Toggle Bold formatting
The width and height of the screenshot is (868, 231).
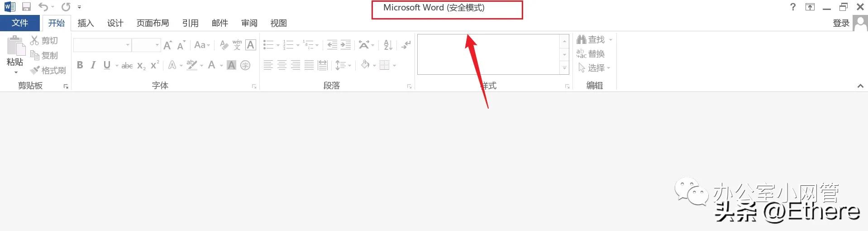point(80,65)
